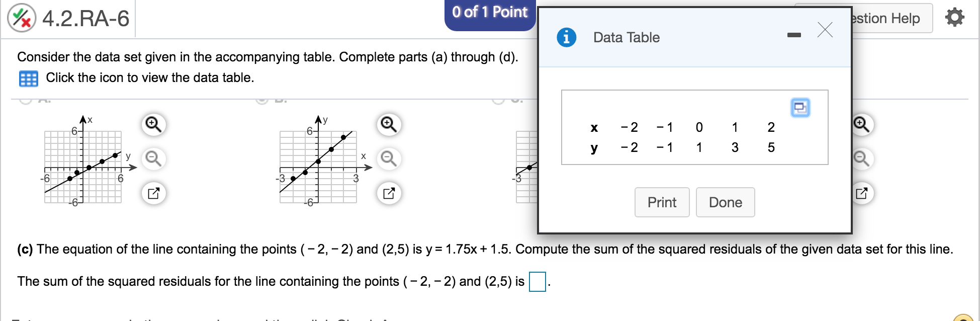The height and width of the screenshot is (321, 980).
Task: Click the info icon in the Data Table dialog
Action: tap(566, 37)
